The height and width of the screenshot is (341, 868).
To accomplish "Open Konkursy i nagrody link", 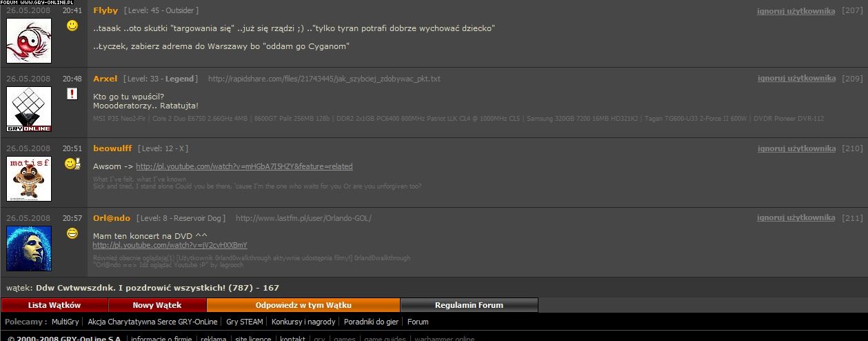I will 303,322.
